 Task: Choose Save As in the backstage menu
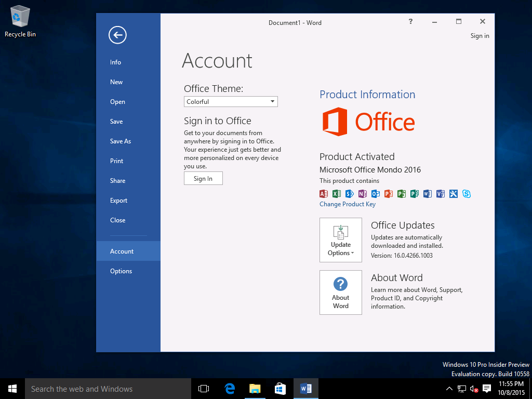(x=128, y=141)
